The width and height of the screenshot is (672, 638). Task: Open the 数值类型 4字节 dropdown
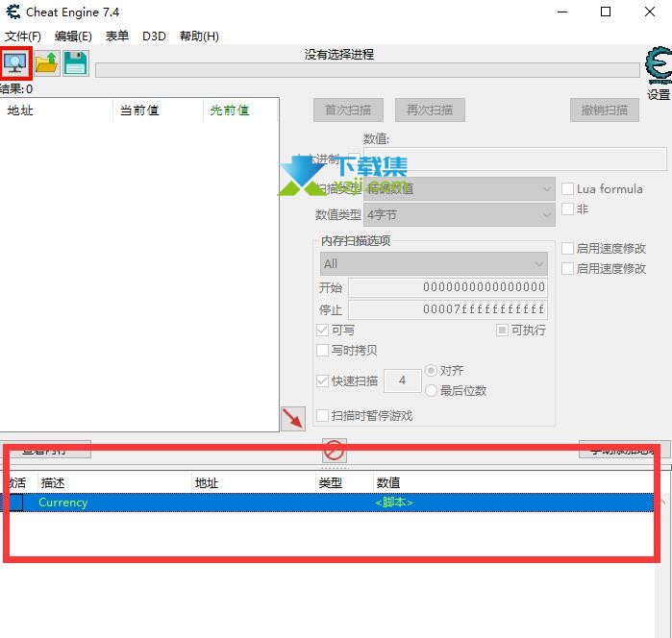pyautogui.click(x=459, y=214)
